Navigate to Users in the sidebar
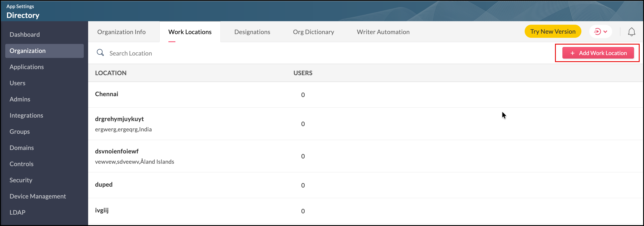 17,83
